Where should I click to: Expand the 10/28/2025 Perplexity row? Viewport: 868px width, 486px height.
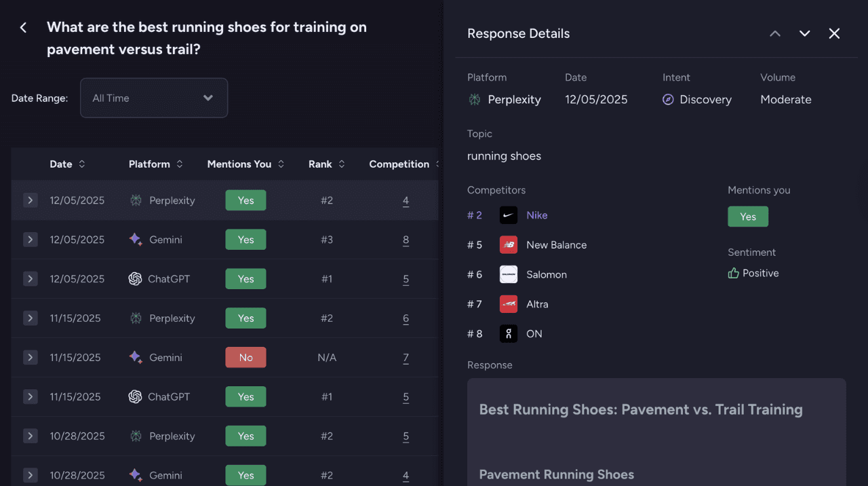pos(30,436)
